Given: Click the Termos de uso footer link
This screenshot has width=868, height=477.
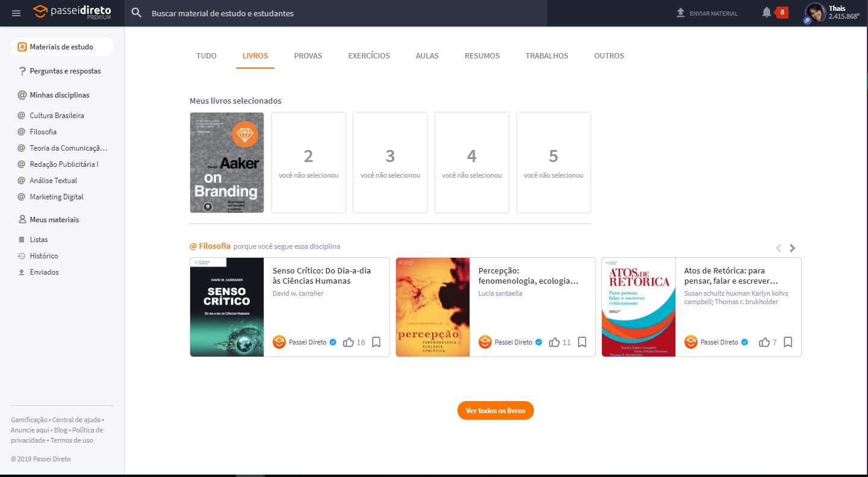Looking at the screenshot, I should click(x=72, y=440).
